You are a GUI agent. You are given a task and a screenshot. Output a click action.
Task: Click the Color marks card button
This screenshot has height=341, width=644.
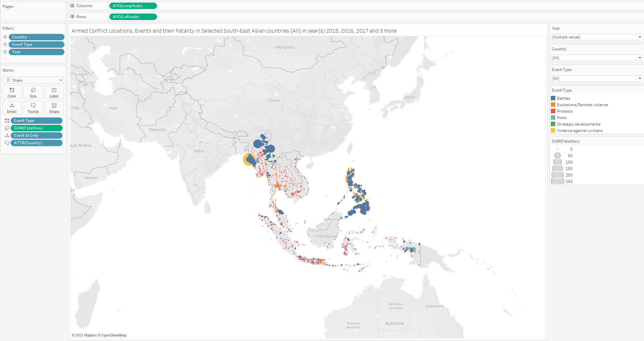pyautogui.click(x=12, y=92)
